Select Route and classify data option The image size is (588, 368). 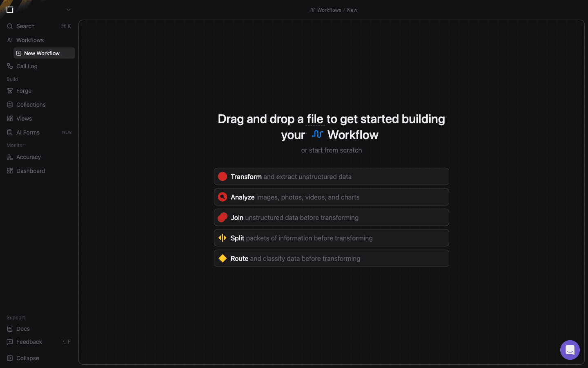pos(331,258)
